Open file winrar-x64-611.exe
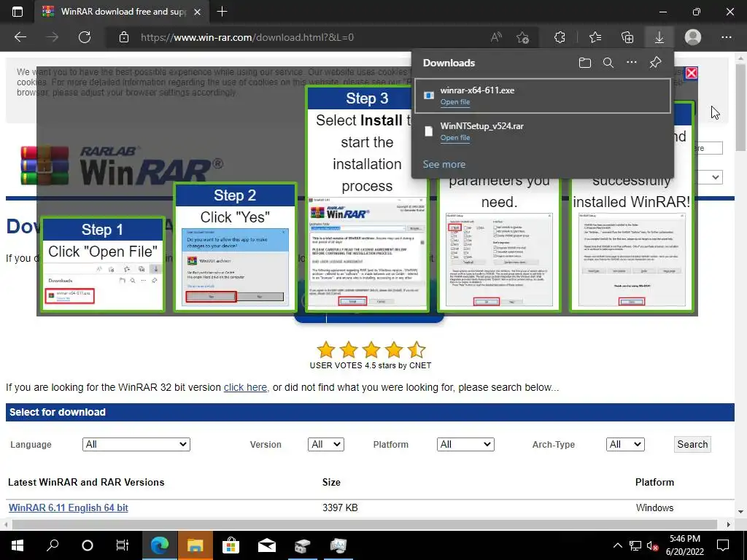 click(x=455, y=102)
